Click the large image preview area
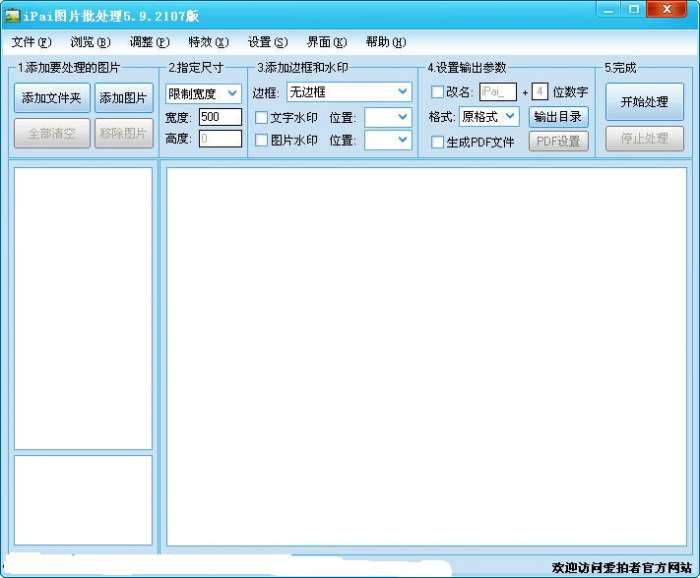700x578 pixels. (426, 356)
